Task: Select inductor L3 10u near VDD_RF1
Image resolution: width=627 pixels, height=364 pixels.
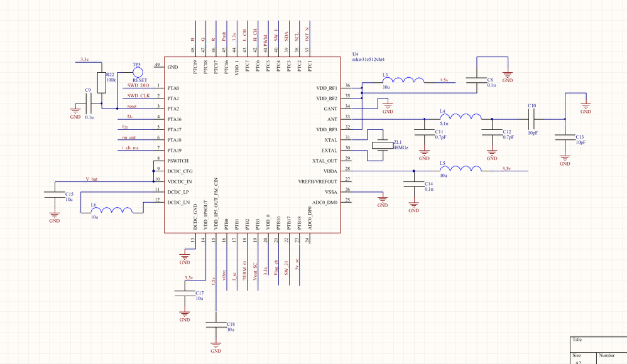Action: pyautogui.click(x=402, y=80)
